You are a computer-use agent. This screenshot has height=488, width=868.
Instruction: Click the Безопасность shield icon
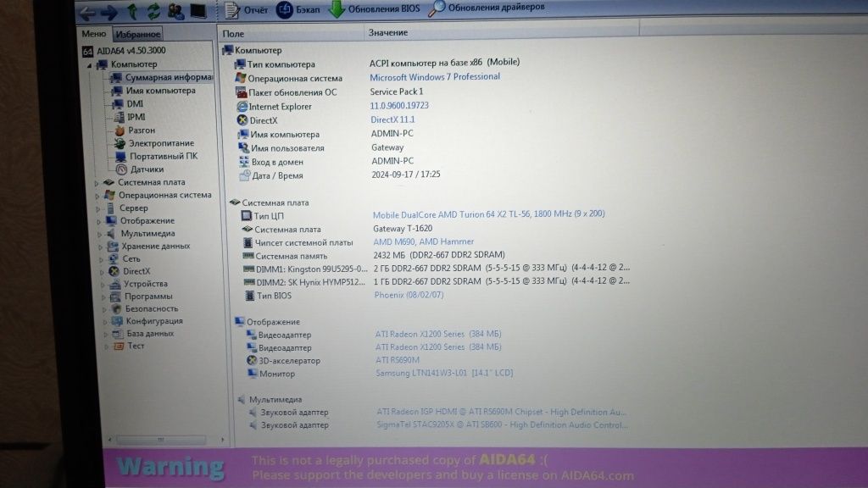(x=117, y=309)
